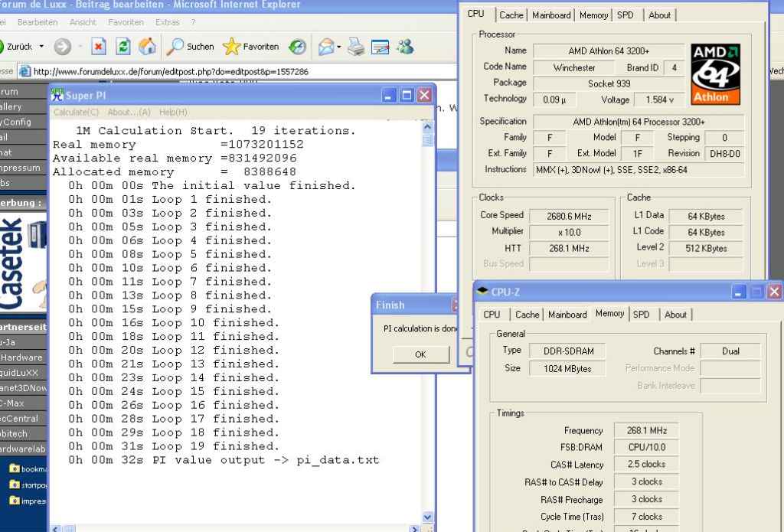This screenshot has width=784, height=532.
Task: Click the memory Type DDR-SDRAM field
Action: pyautogui.click(x=567, y=351)
